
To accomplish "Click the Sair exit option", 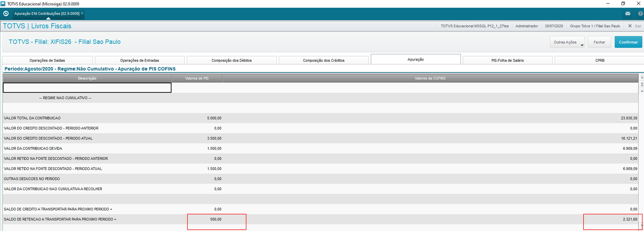I will (634, 26).
